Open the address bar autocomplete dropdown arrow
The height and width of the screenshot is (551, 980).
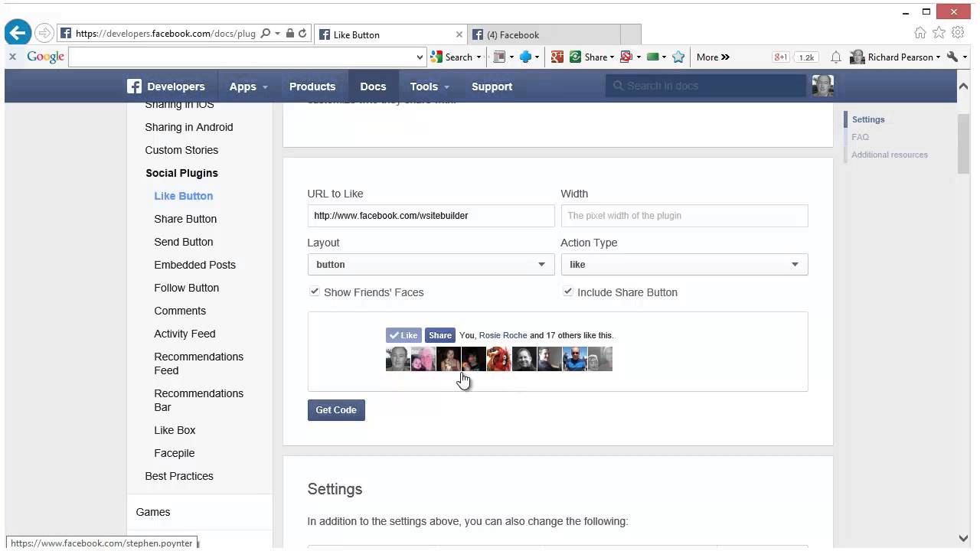277,34
